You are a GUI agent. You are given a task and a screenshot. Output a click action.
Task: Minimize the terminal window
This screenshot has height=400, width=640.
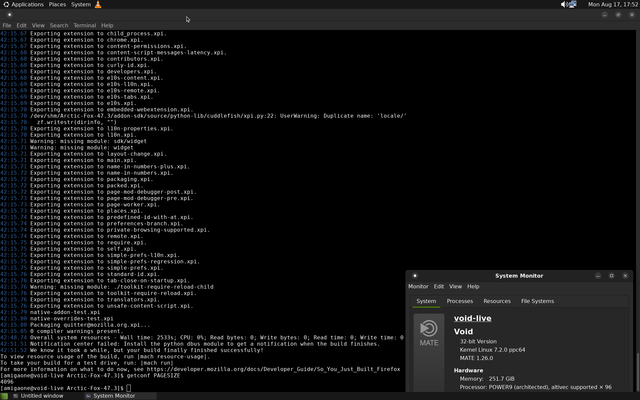pyautogui.click(x=604, y=15)
